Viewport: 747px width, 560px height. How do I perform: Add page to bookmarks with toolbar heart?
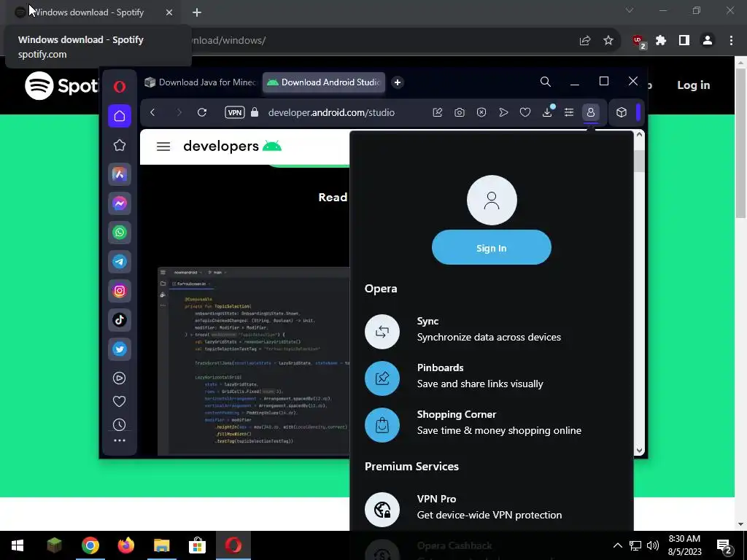point(525,112)
